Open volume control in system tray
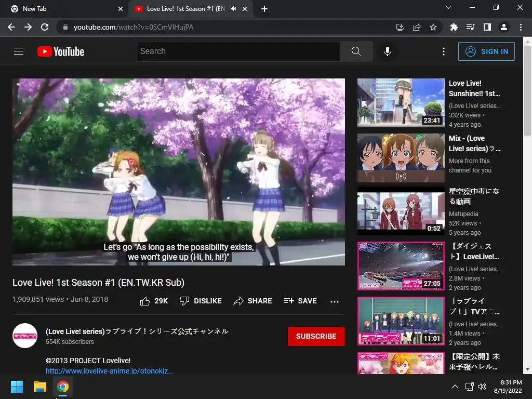Screen dimensions: 532x399 point(482,387)
